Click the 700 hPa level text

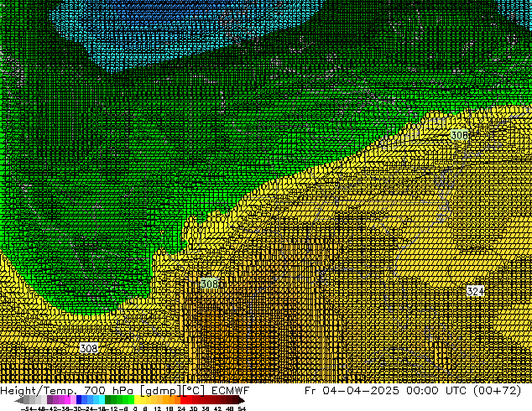pyautogui.click(x=110, y=391)
